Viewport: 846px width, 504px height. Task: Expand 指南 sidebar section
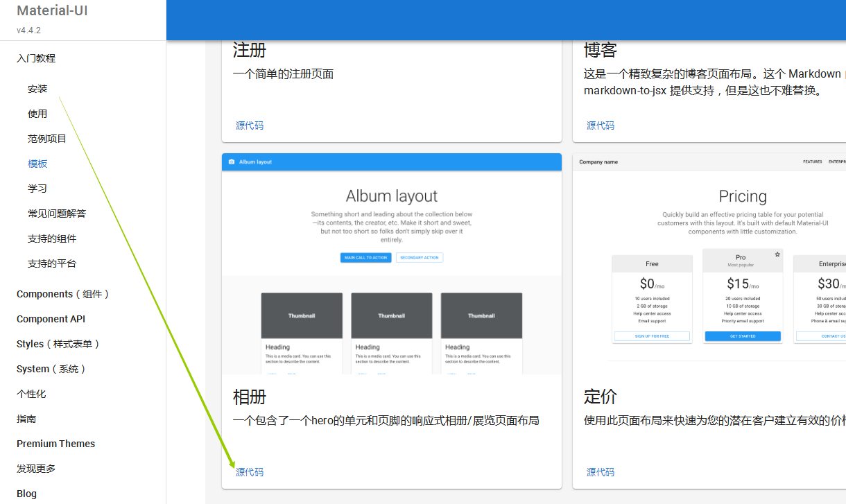pyautogui.click(x=26, y=419)
